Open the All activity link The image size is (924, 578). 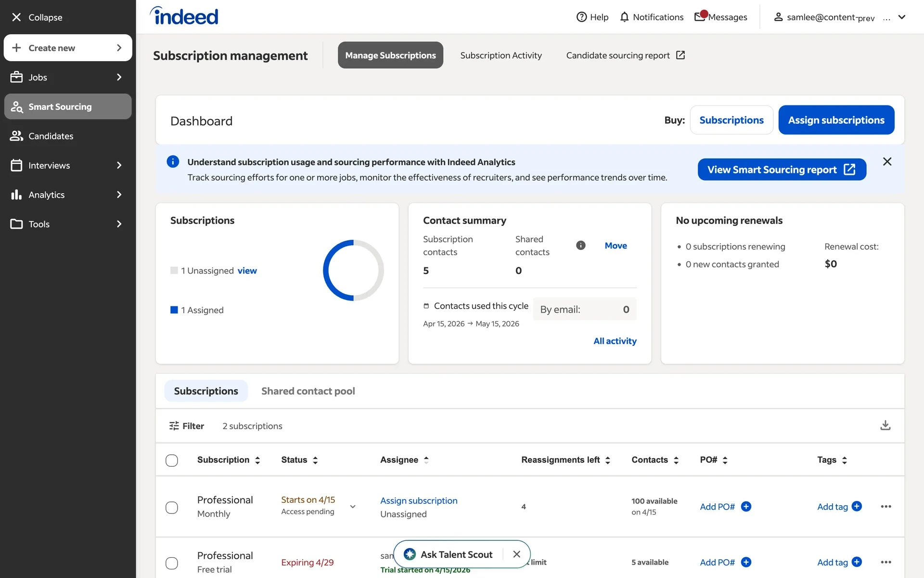tap(615, 341)
